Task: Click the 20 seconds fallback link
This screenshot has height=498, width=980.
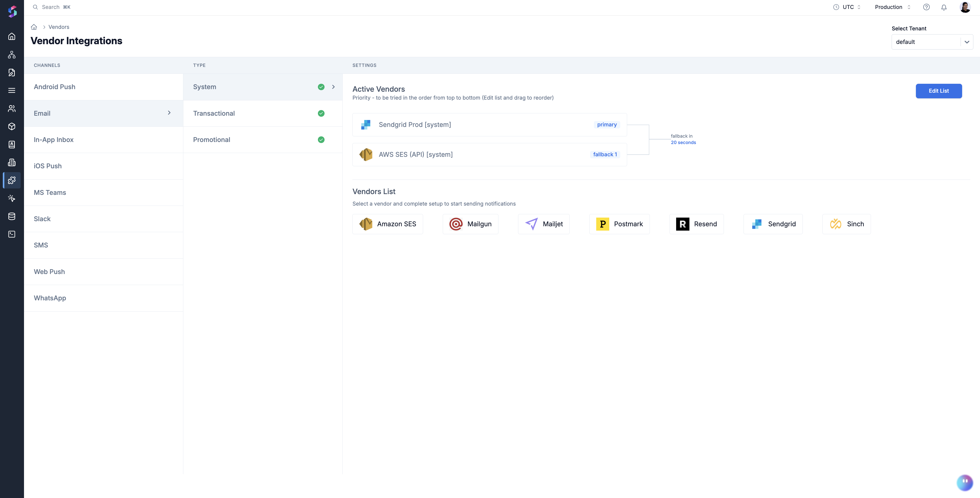Action: coord(683,143)
